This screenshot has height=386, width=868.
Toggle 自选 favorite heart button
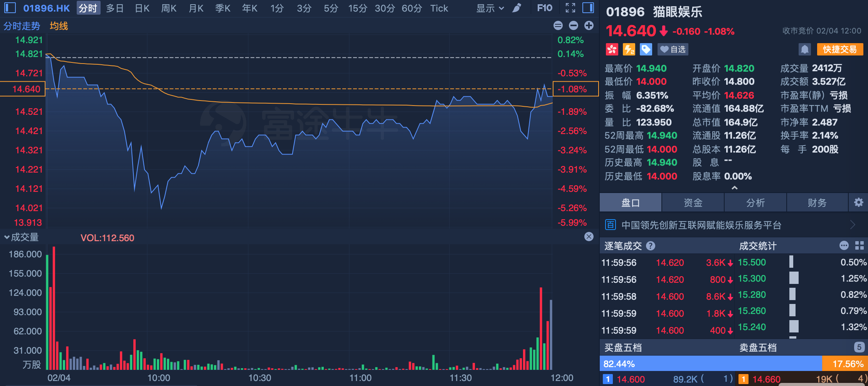673,49
